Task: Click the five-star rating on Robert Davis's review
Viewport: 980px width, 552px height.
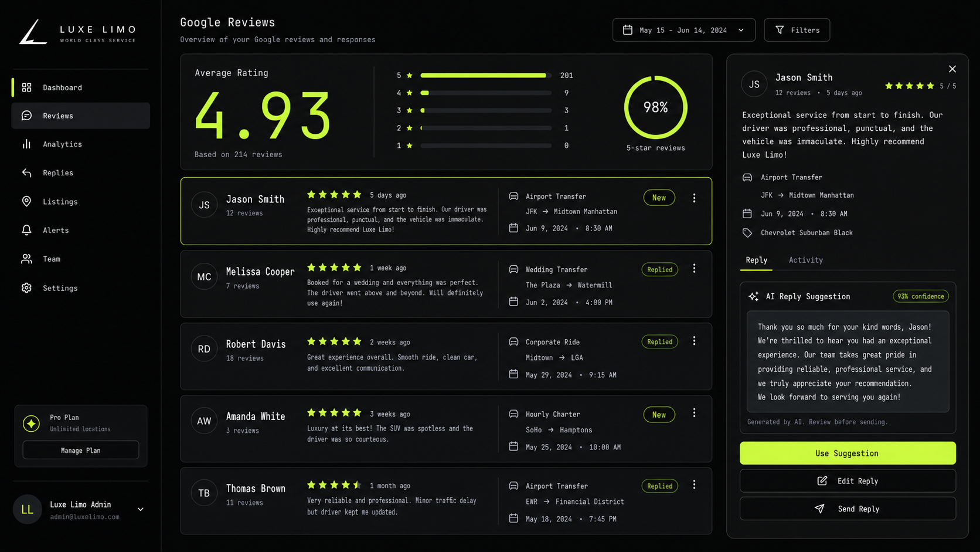Action: click(x=334, y=341)
